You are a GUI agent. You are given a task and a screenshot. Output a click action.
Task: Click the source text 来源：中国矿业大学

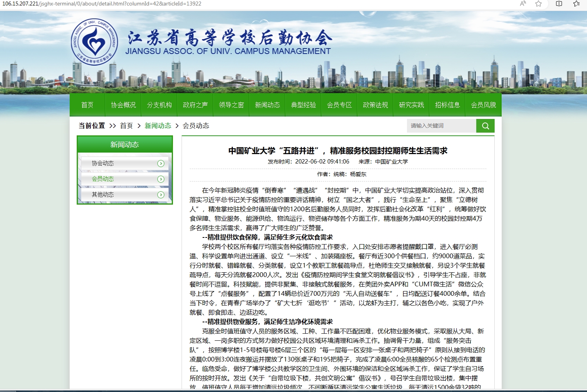coord(383,162)
